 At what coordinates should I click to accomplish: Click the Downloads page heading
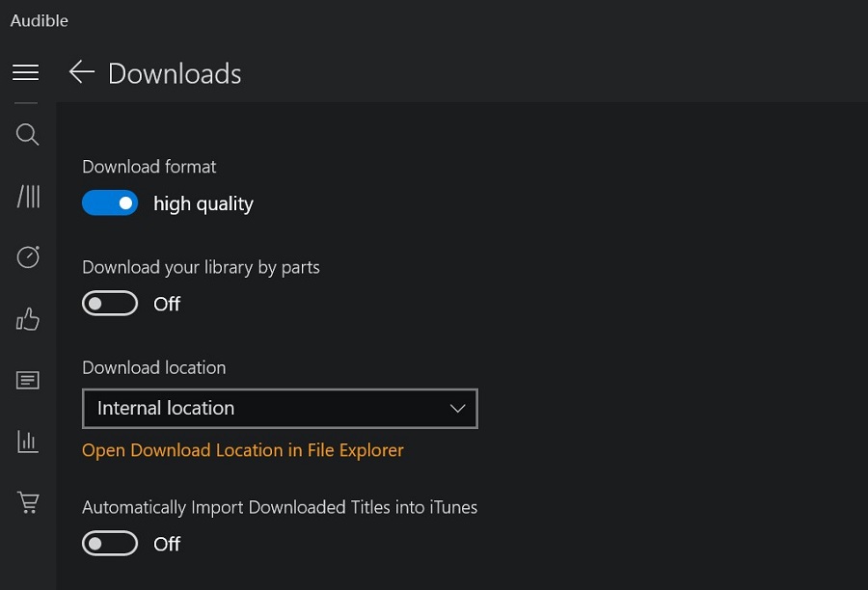pos(175,74)
